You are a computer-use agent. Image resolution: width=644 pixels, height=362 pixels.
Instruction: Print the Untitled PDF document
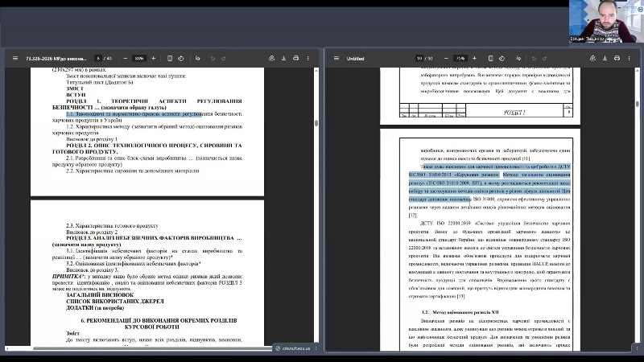coord(617,58)
